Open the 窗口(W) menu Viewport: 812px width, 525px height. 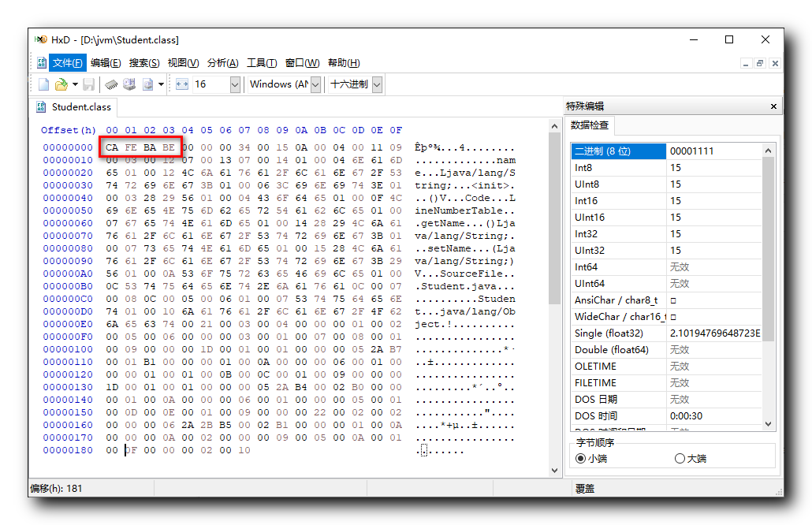tap(303, 63)
